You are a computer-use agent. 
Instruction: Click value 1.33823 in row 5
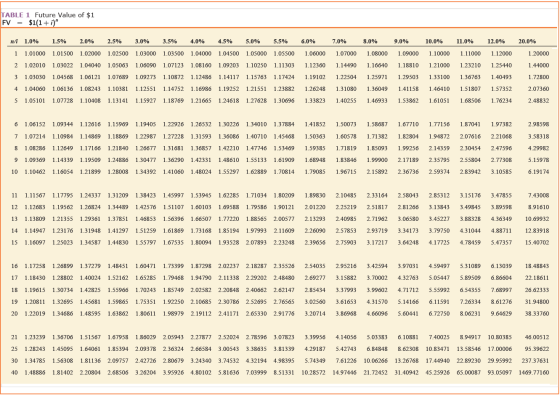[315, 101]
